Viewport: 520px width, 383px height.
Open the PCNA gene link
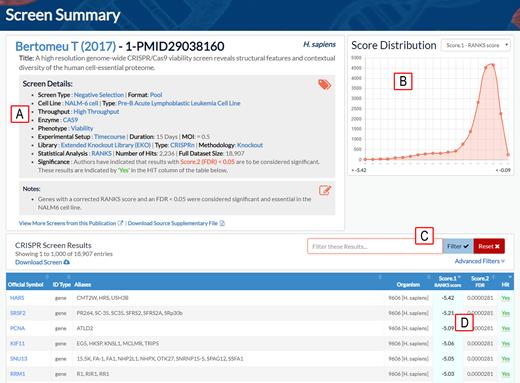17,328
